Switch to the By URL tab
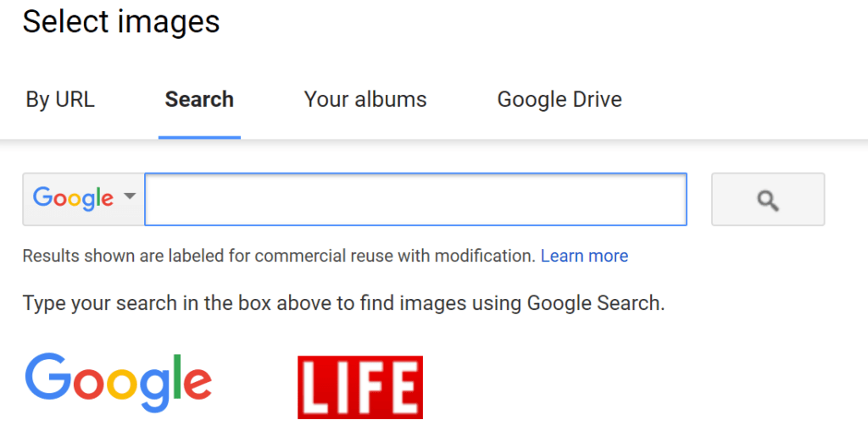 pyautogui.click(x=60, y=100)
